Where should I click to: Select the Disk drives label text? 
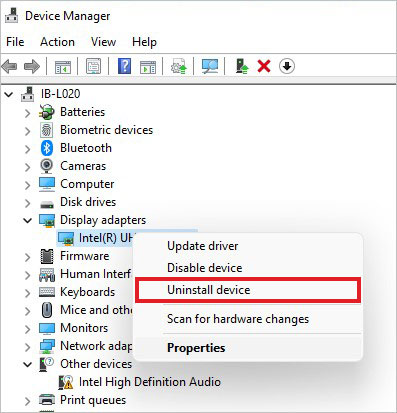click(88, 202)
